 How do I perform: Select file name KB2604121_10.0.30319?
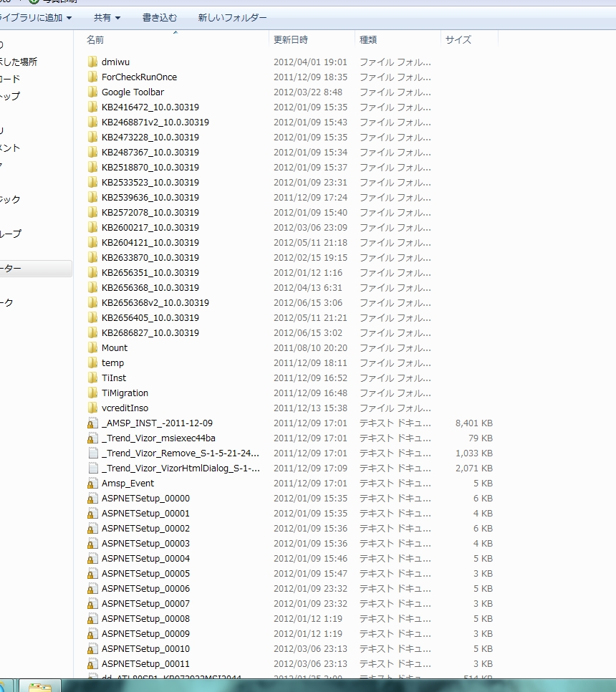[x=150, y=242]
